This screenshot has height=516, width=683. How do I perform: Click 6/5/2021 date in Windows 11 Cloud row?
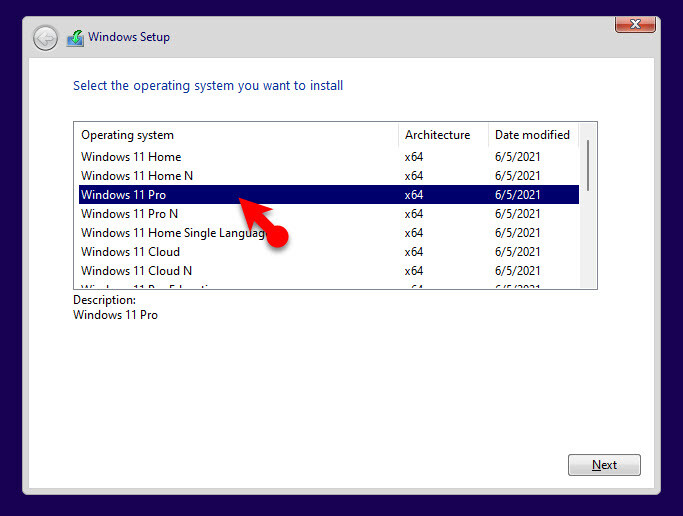pos(517,252)
